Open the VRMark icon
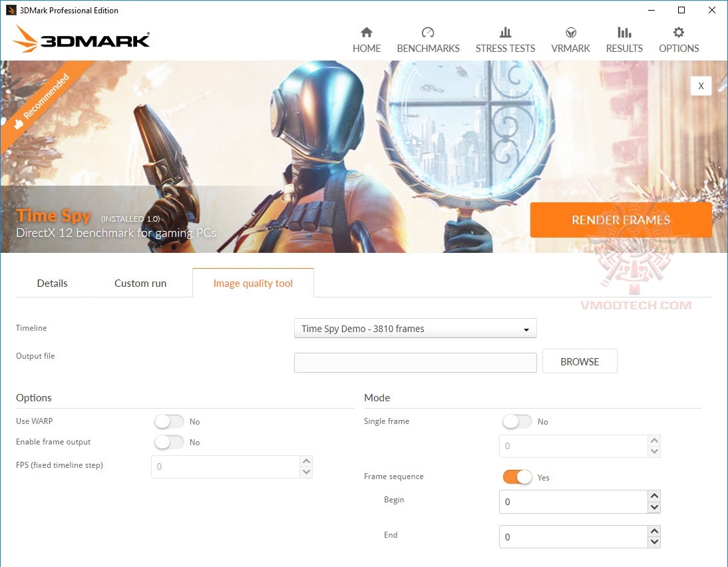The height and width of the screenshot is (567, 728). (x=570, y=32)
